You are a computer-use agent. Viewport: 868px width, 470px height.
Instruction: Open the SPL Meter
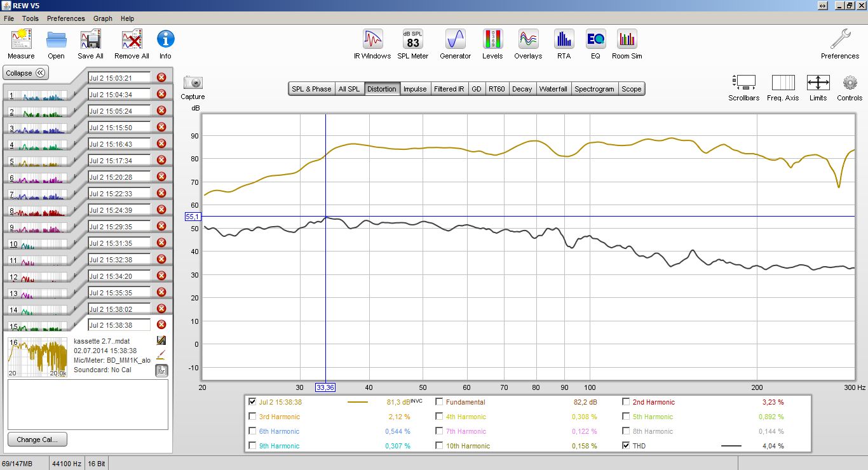coord(413,39)
